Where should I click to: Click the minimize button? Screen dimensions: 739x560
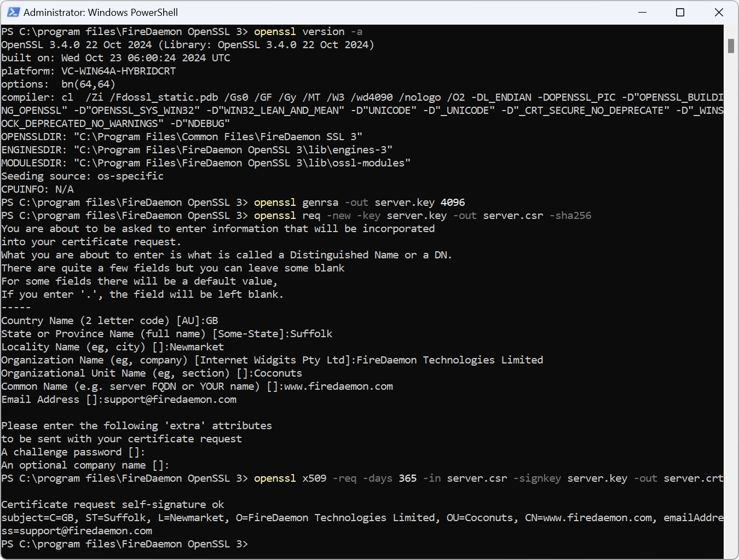click(642, 11)
